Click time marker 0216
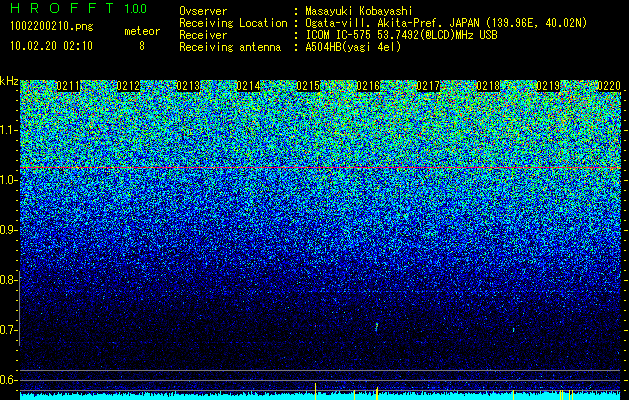The height and width of the screenshot is (400, 629). 368,86
